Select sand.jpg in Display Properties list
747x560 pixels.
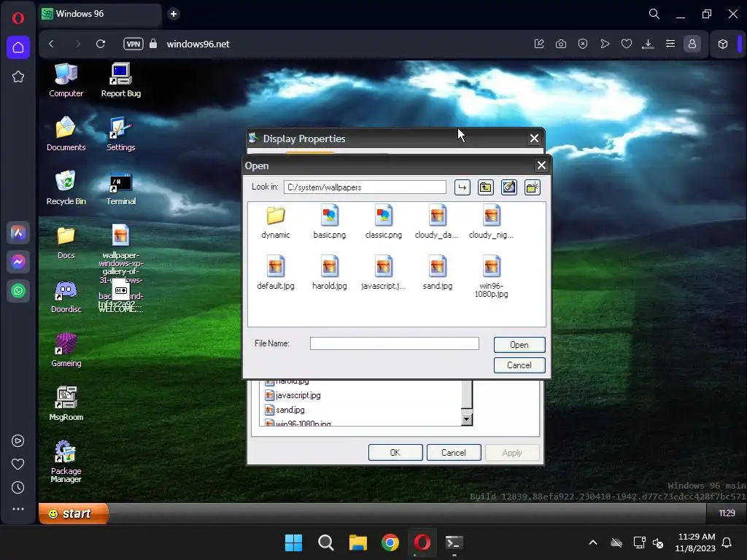click(285, 410)
